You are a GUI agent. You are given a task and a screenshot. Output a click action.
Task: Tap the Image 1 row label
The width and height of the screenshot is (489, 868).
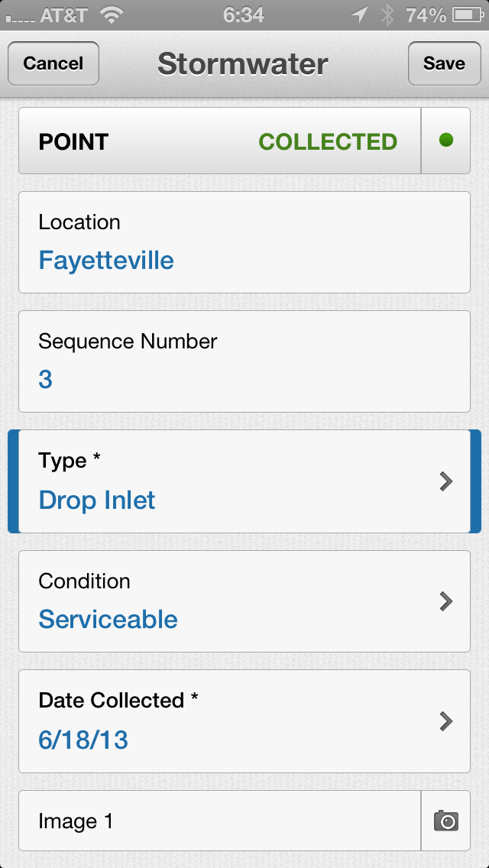pos(76,821)
